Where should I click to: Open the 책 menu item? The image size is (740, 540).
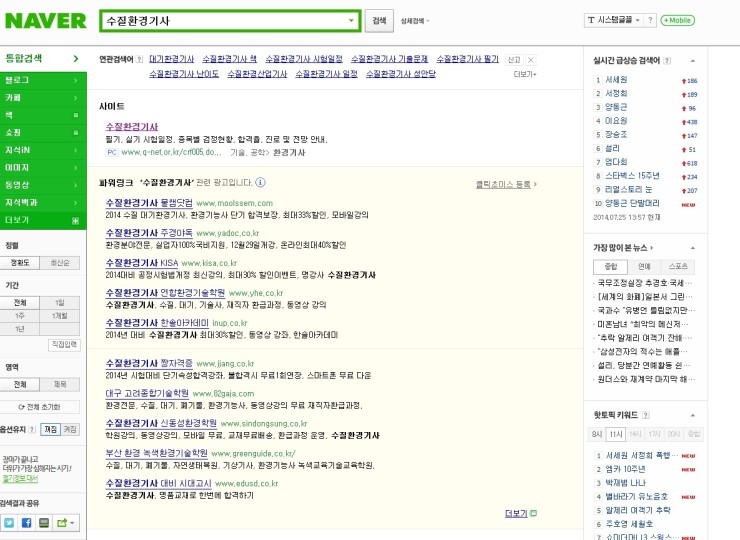43,115
